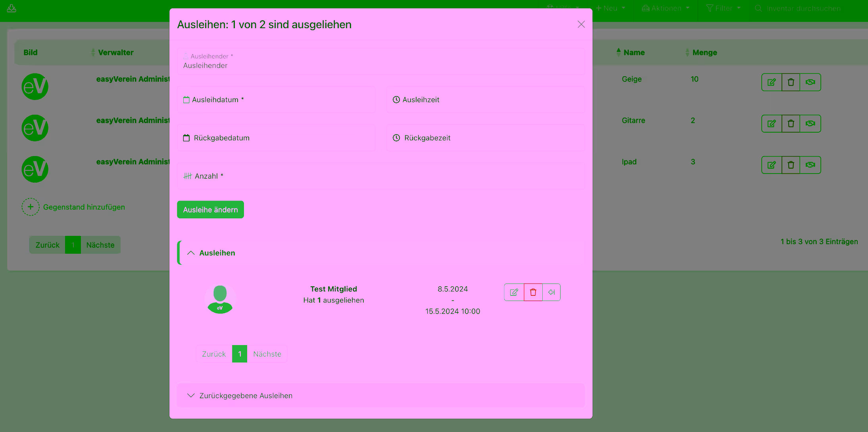Click the download tray icon top-left

point(12,8)
